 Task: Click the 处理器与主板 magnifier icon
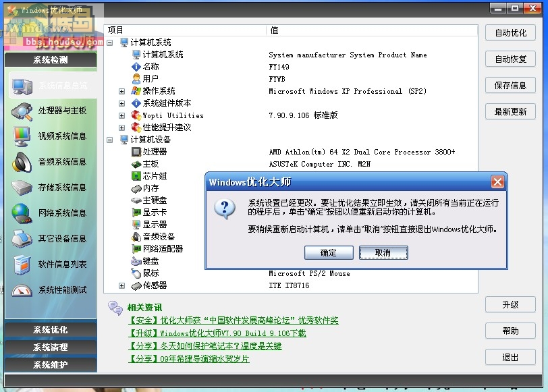click(22, 111)
